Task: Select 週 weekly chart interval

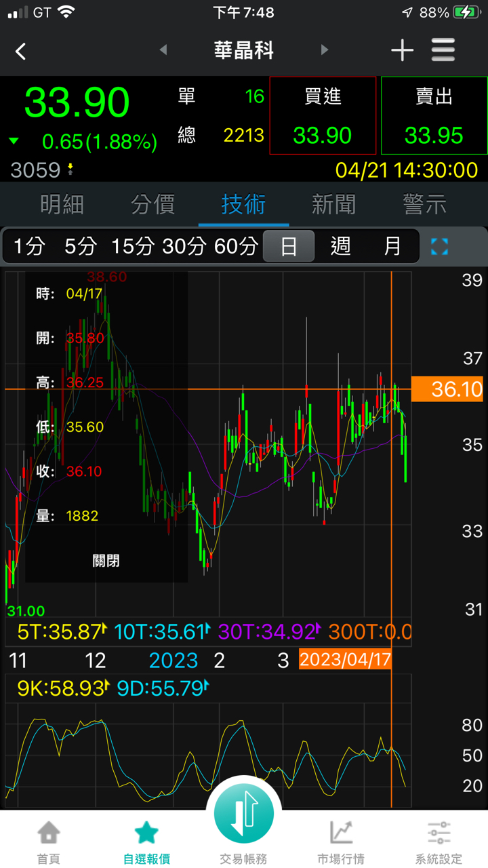Action: coord(340,246)
